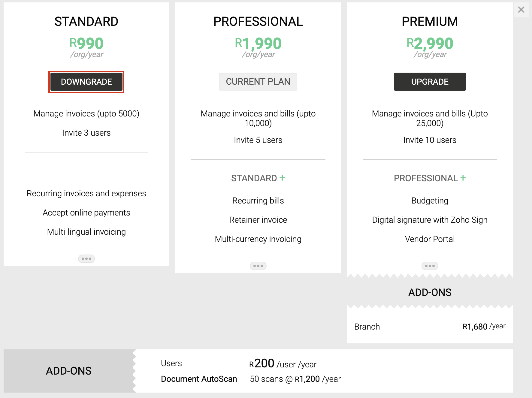Select the Branch add-on row
Screen dimensions: 532x398
pos(430,327)
